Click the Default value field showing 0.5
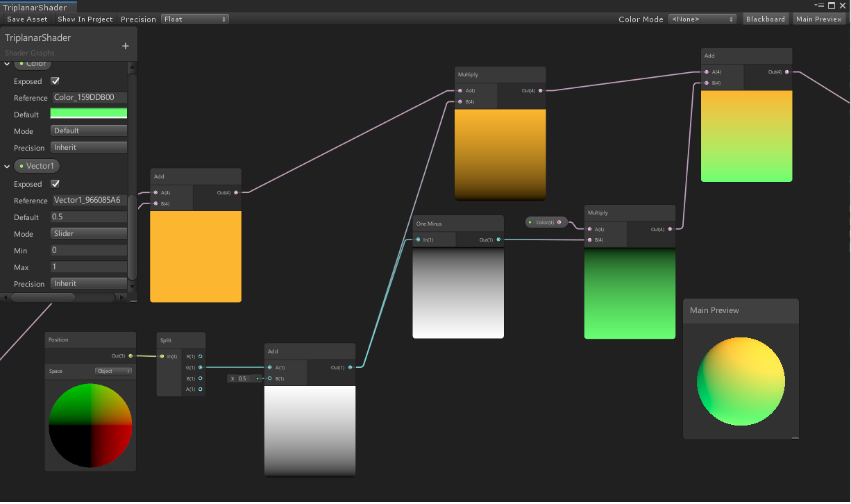851x504 pixels. click(x=90, y=217)
